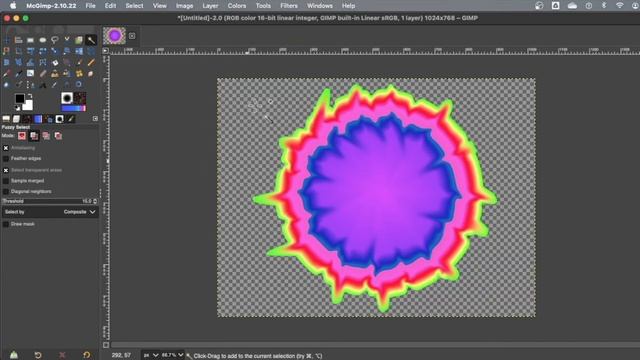This screenshot has height=360, width=640.
Task: Set mode to Replace current selection
Action: tap(22, 136)
